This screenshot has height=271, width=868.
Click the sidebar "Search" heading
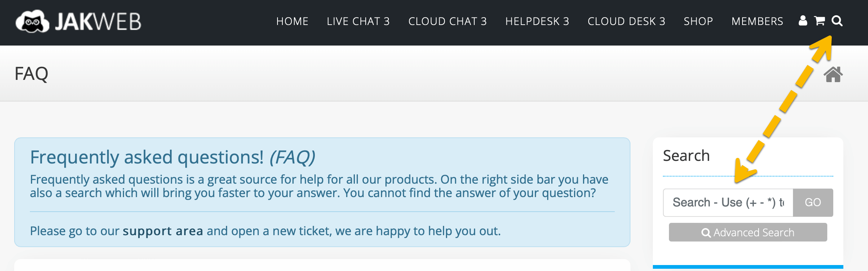click(x=686, y=156)
